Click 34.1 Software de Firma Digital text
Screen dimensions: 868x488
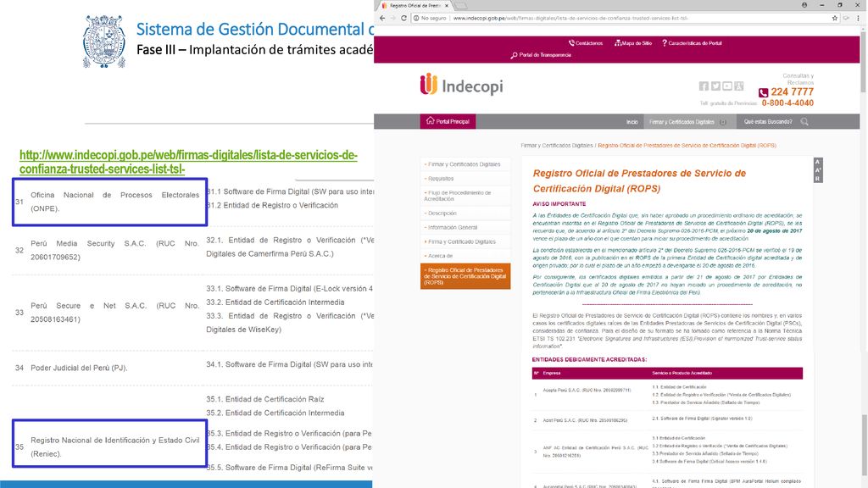coord(290,364)
